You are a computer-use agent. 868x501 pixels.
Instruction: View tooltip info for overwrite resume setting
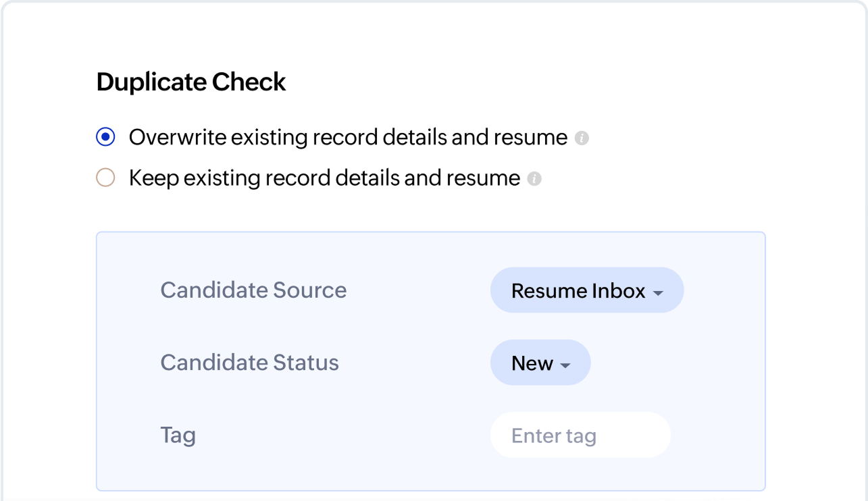coord(582,138)
